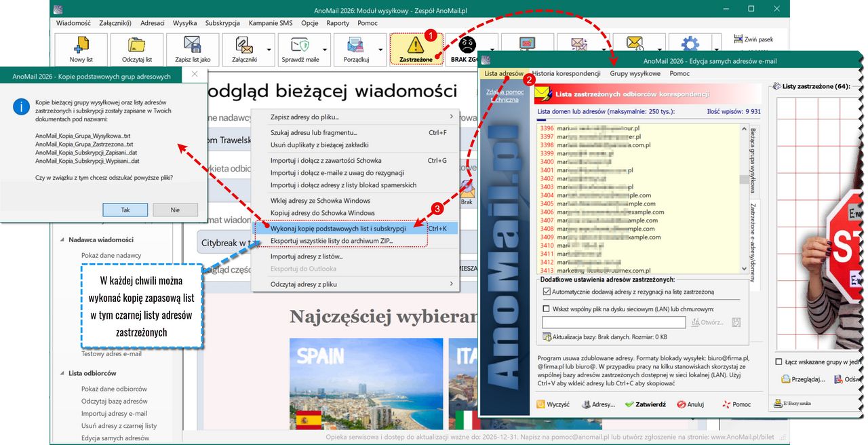
Task: Click the BRAK ZGODY angry face icon
Action: pos(467,45)
